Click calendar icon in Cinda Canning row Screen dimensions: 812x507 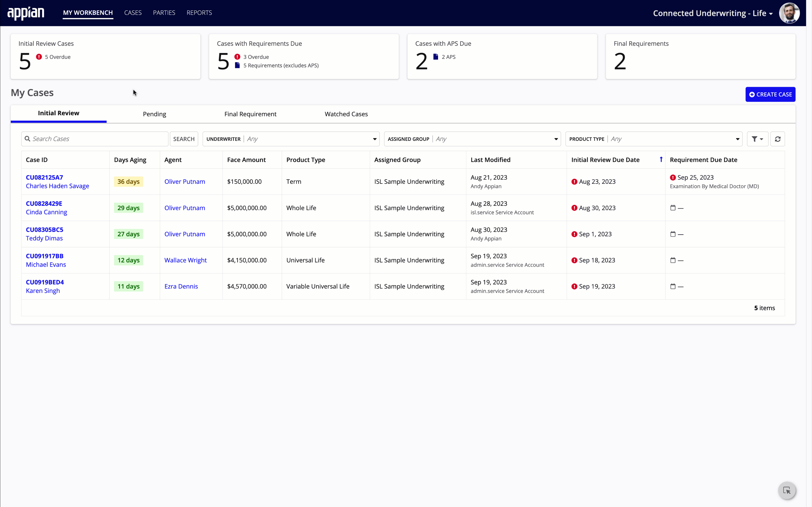tap(673, 208)
